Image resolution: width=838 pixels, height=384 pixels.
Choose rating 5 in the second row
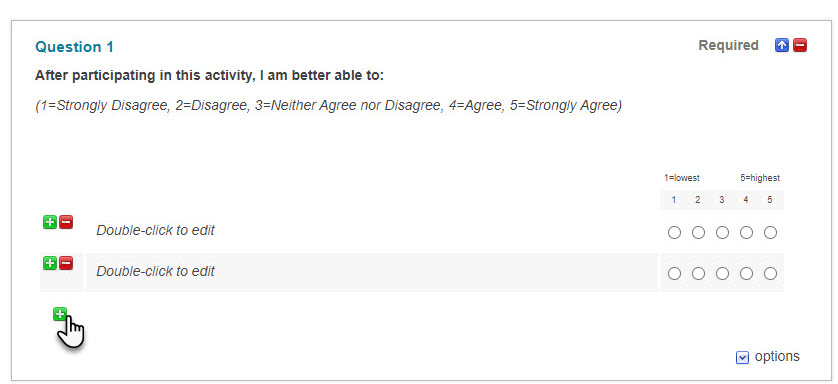[x=770, y=273]
